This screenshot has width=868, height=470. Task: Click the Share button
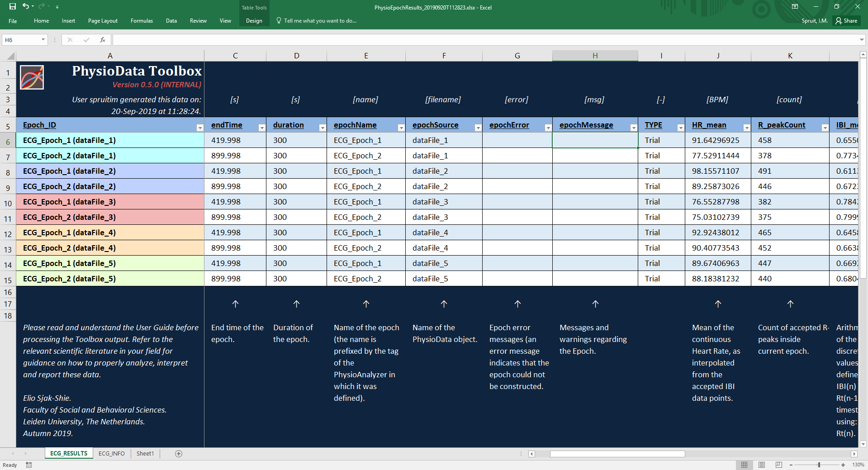847,21
